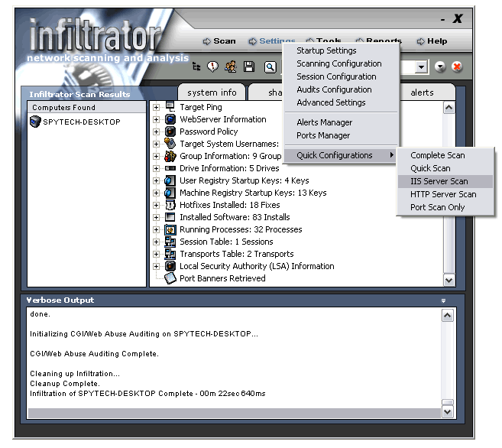Image resolution: width=502 pixels, height=448 pixels.
Task: Expand the Password Policy node
Action: [x=156, y=131]
